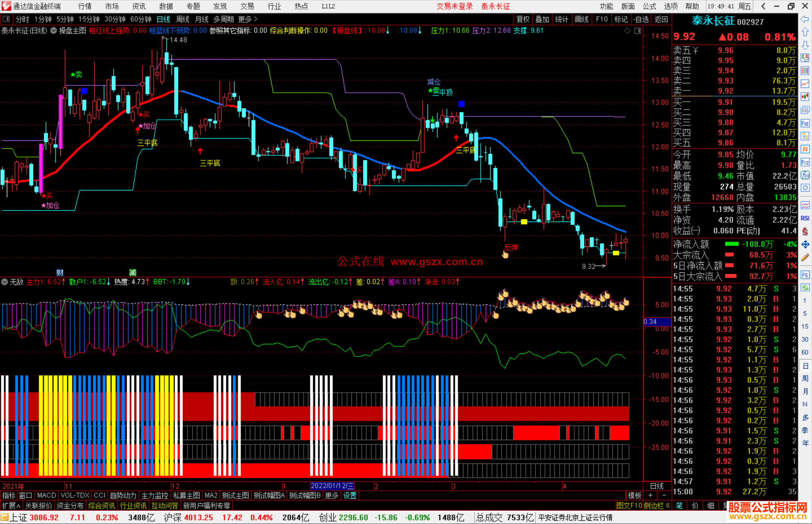Click the circle target sidebar icon
The width and height of the screenshot is (812, 524).
[x=805, y=188]
